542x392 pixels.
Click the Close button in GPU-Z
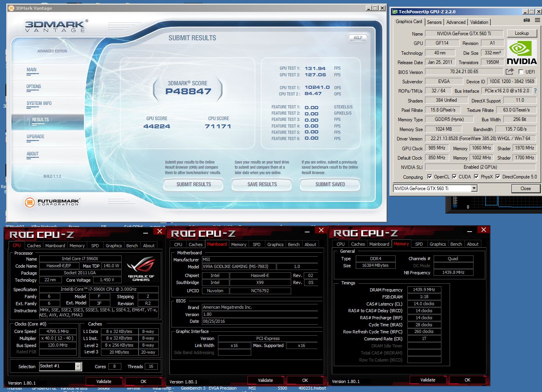coord(526,189)
